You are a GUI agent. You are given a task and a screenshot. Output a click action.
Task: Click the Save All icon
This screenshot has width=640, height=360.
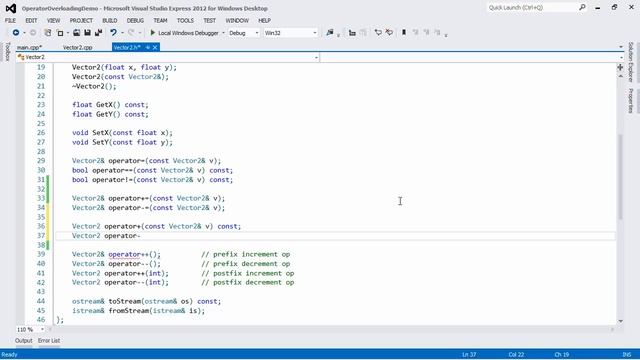click(98, 33)
